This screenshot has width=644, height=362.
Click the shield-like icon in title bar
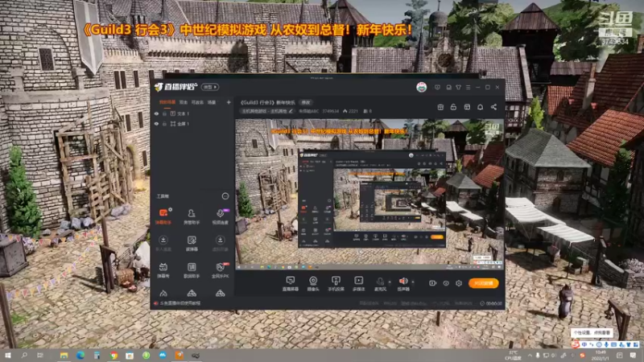[x=437, y=88]
